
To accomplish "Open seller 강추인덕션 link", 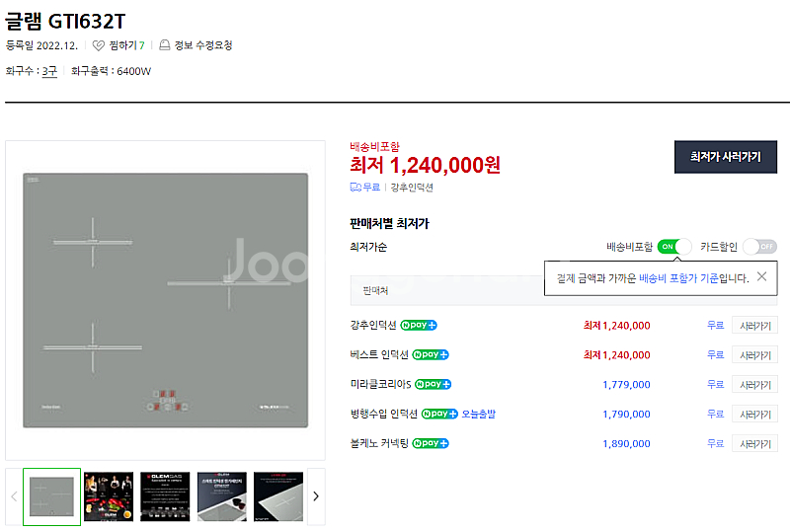I will coord(373,326).
